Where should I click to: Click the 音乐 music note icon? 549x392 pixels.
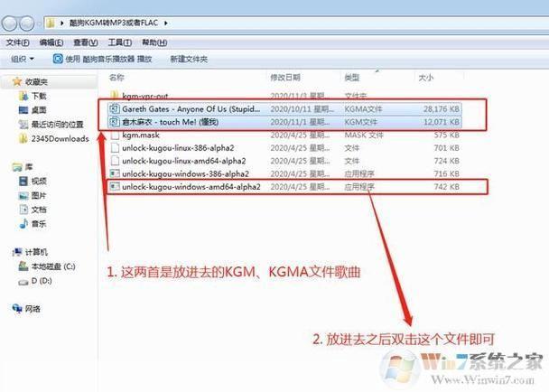(23, 223)
